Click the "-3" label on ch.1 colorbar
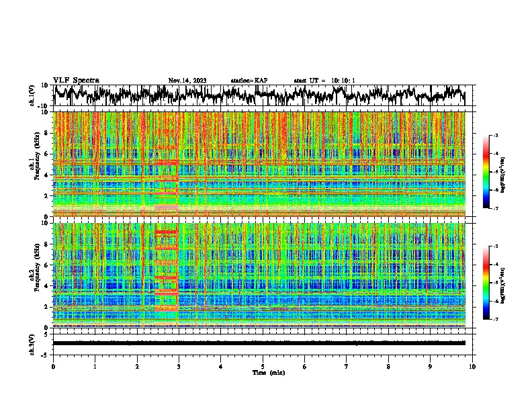Image resolution: width=532 pixels, height=411 pixels. point(495,135)
